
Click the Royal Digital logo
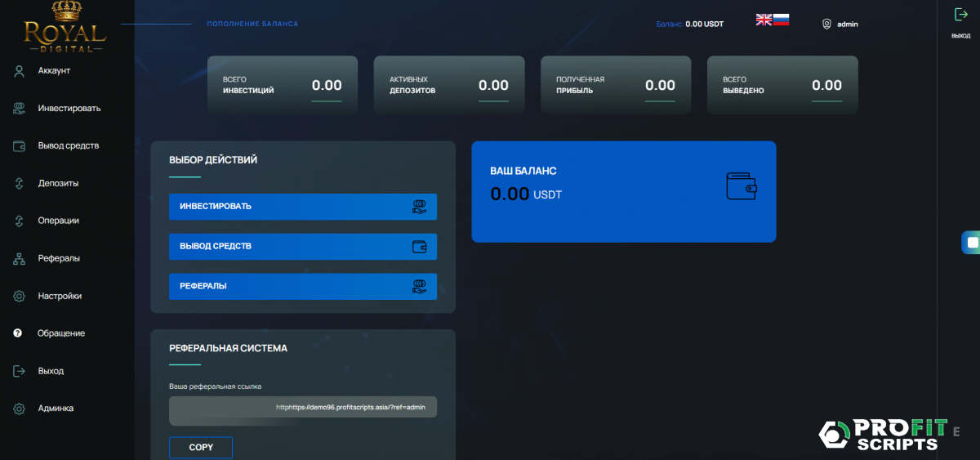[65, 29]
